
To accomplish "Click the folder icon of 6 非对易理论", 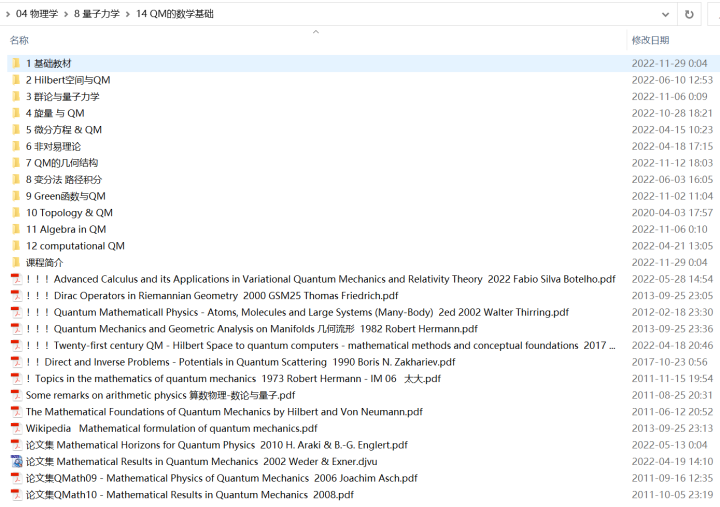I will coord(16,146).
